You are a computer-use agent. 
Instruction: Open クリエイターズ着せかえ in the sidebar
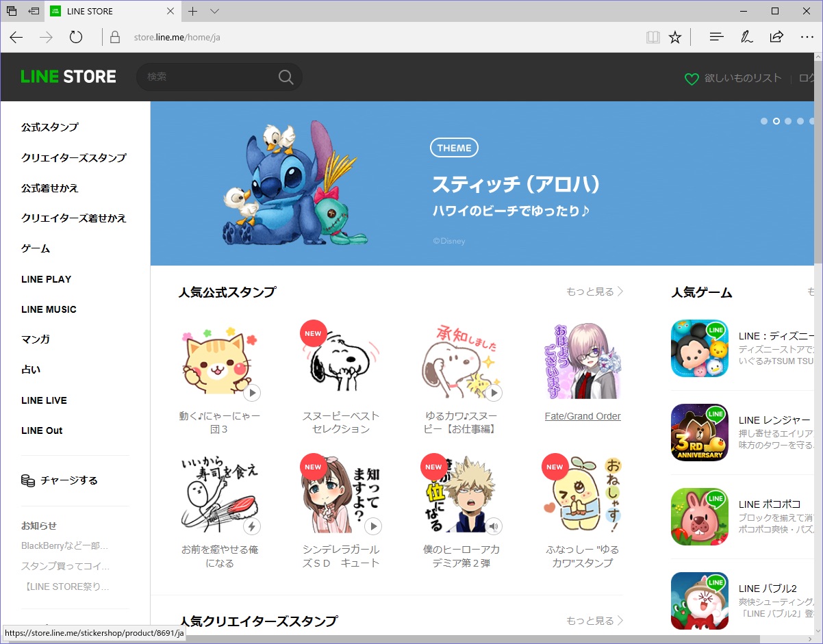click(x=74, y=218)
